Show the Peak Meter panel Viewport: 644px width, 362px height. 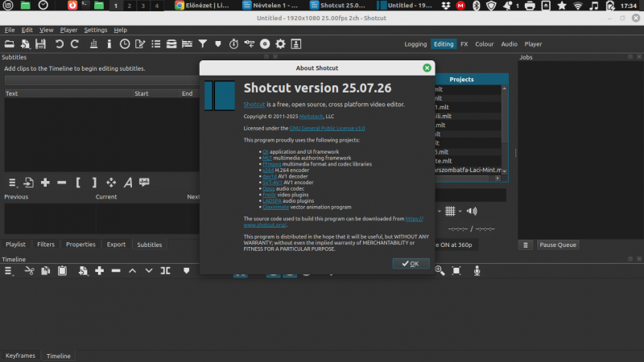point(93,44)
